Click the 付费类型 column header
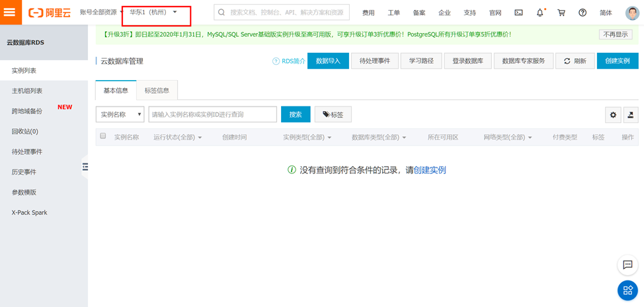 tap(565, 137)
